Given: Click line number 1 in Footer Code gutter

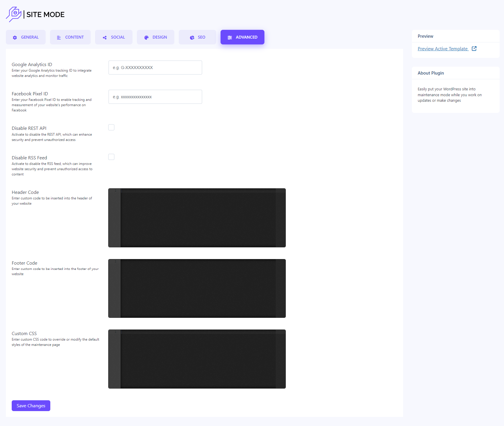Looking at the screenshot, I should [x=116, y=261].
